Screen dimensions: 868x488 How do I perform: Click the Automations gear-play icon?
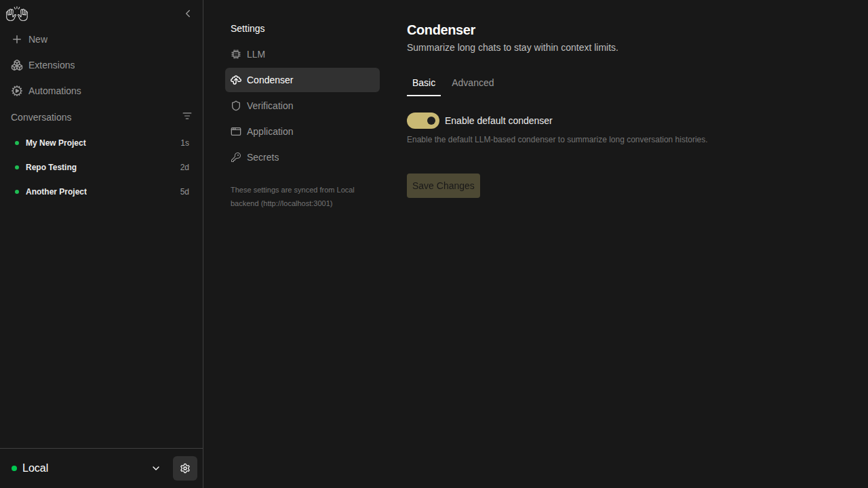(17, 91)
